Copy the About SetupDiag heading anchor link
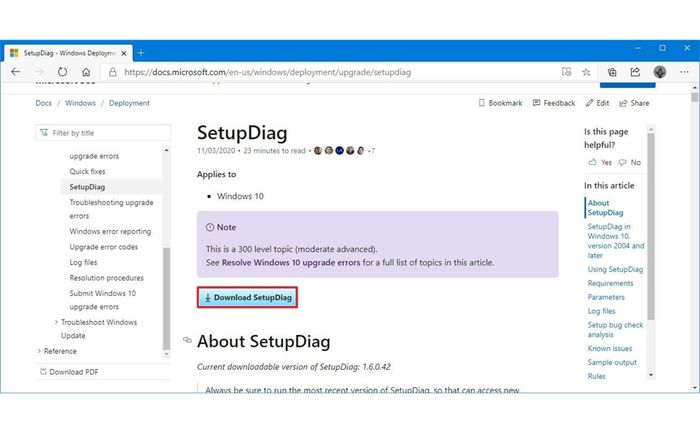The height and width of the screenshot is (433, 700). 187,341
